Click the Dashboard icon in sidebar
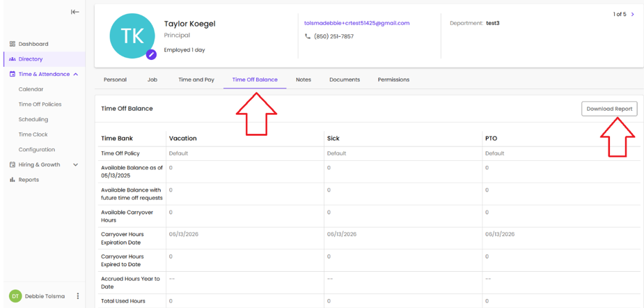This screenshot has height=308, width=644. click(13, 44)
